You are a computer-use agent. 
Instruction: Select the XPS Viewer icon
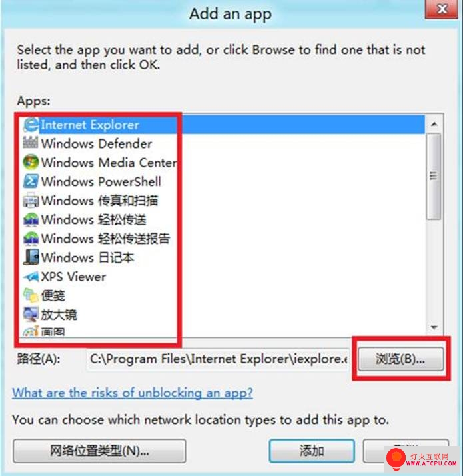[x=31, y=276]
